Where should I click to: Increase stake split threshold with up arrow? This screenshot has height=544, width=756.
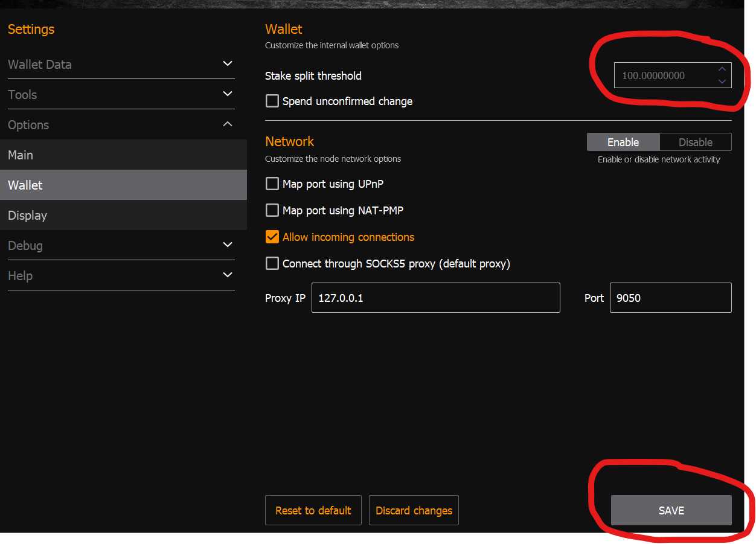(x=722, y=69)
